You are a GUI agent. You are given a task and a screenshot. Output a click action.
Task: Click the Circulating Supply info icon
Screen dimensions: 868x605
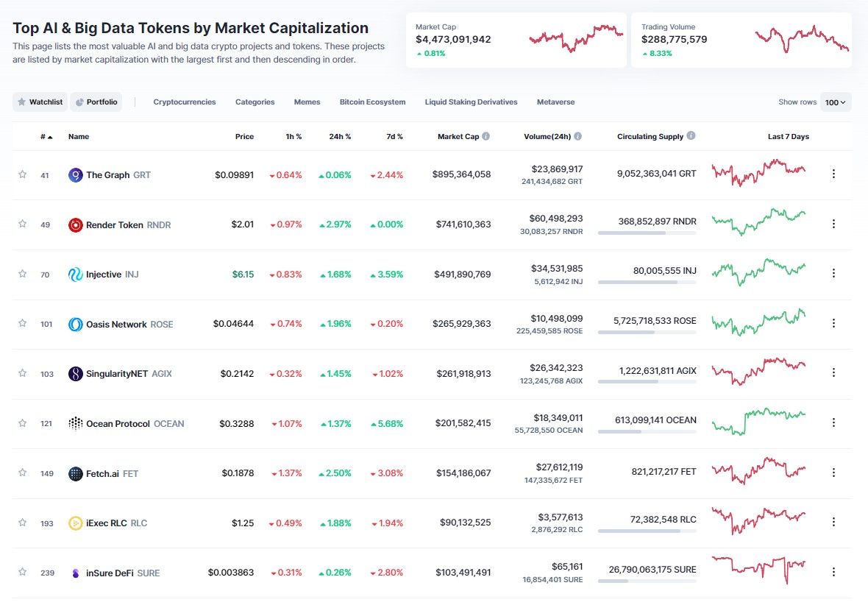coord(691,136)
